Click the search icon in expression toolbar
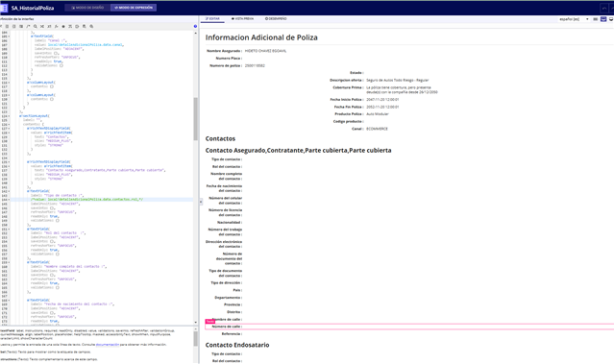The height and width of the screenshot is (364, 614). click(x=36, y=27)
